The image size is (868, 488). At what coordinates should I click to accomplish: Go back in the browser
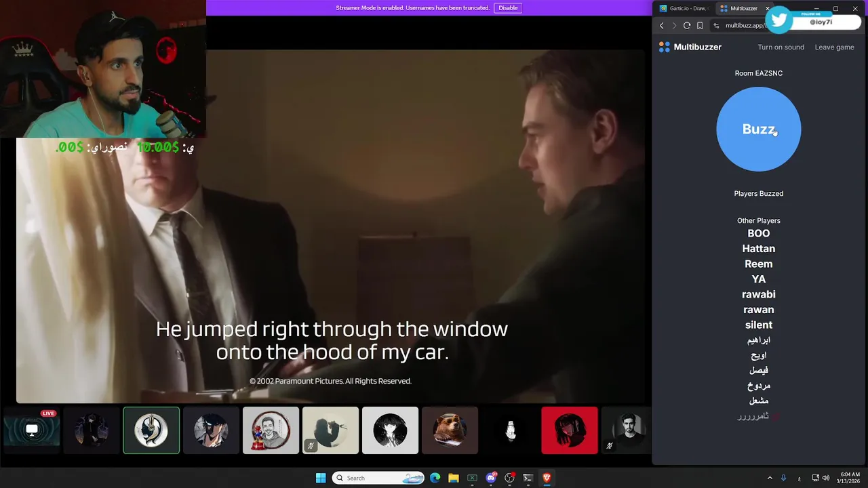662,26
